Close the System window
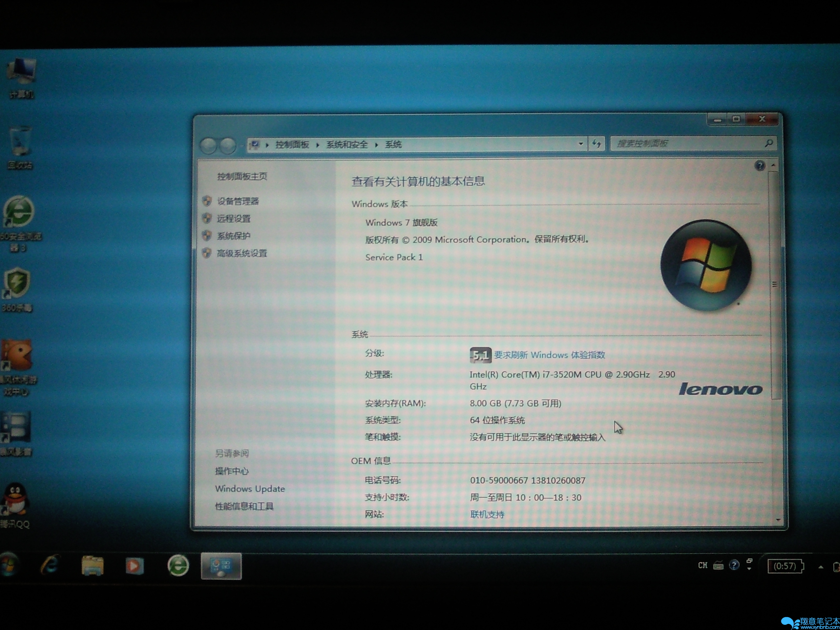Image resolution: width=840 pixels, height=630 pixels. (x=762, y=119)
